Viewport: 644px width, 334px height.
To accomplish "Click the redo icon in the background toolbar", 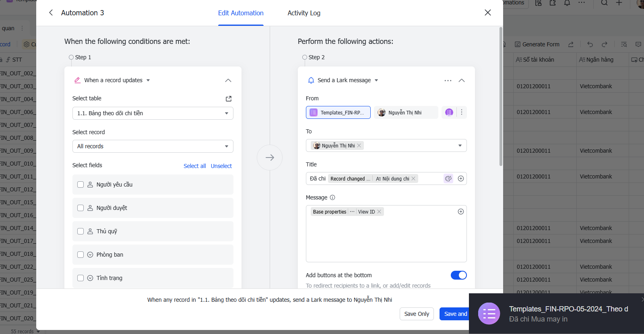I will tap(605, 44).
